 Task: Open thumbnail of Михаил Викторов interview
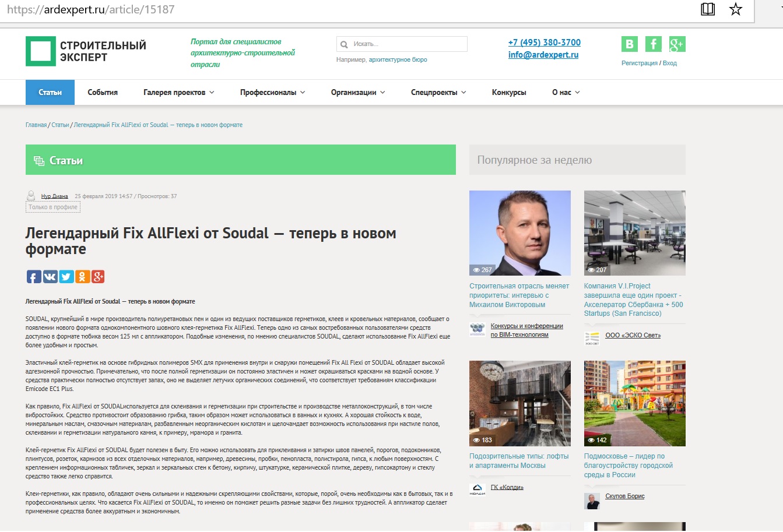point(520,233)
